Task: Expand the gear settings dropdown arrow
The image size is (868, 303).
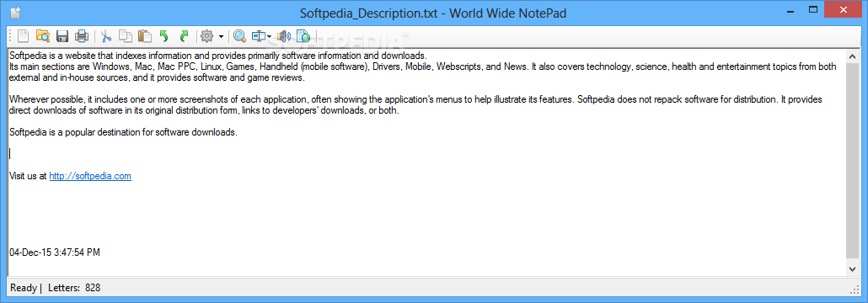Action: coord(221,37)
